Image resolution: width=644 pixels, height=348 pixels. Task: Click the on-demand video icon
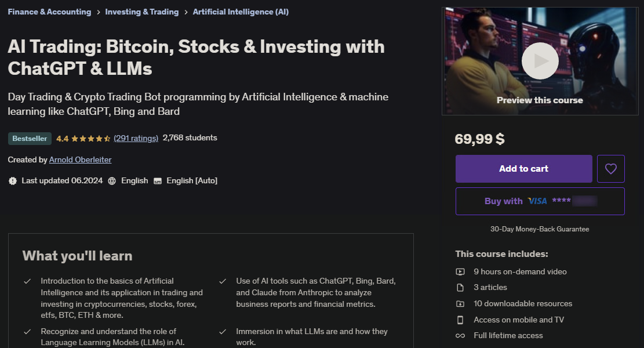(x=460, y=271)
